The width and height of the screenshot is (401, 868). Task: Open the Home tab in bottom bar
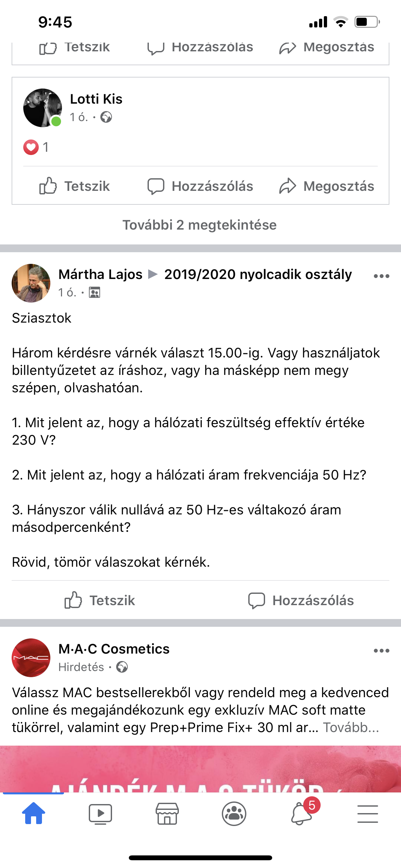(x=33, y=813)
